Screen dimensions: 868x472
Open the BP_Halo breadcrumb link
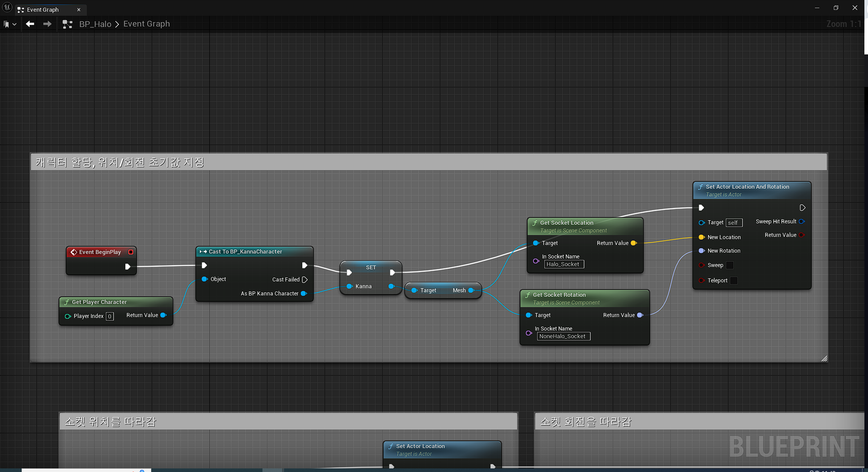(95, 24)
